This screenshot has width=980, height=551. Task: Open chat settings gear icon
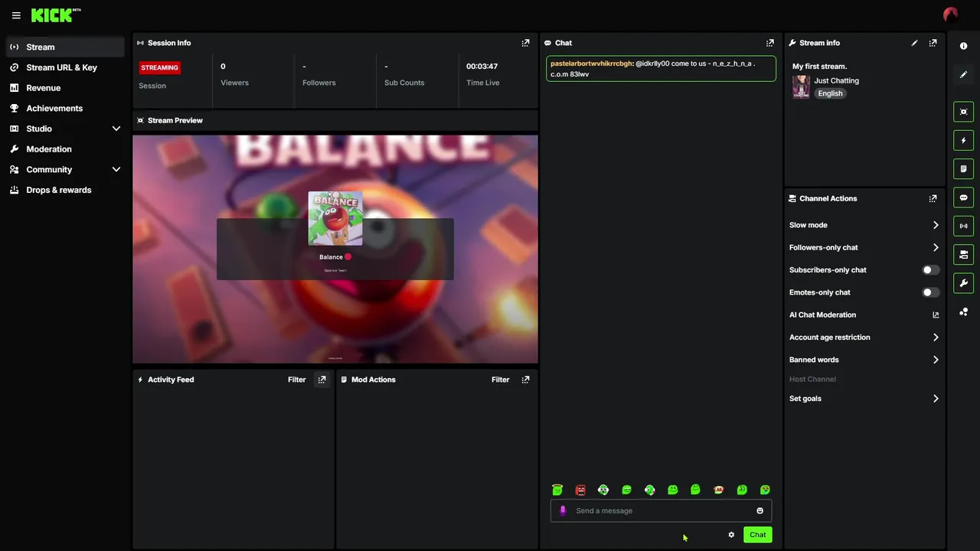tap(731, 535)
